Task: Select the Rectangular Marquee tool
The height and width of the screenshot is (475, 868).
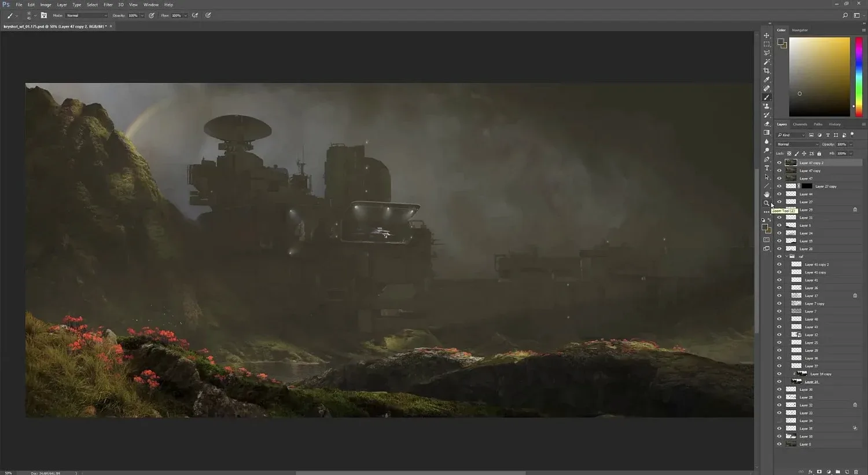Action: [767, 44]
